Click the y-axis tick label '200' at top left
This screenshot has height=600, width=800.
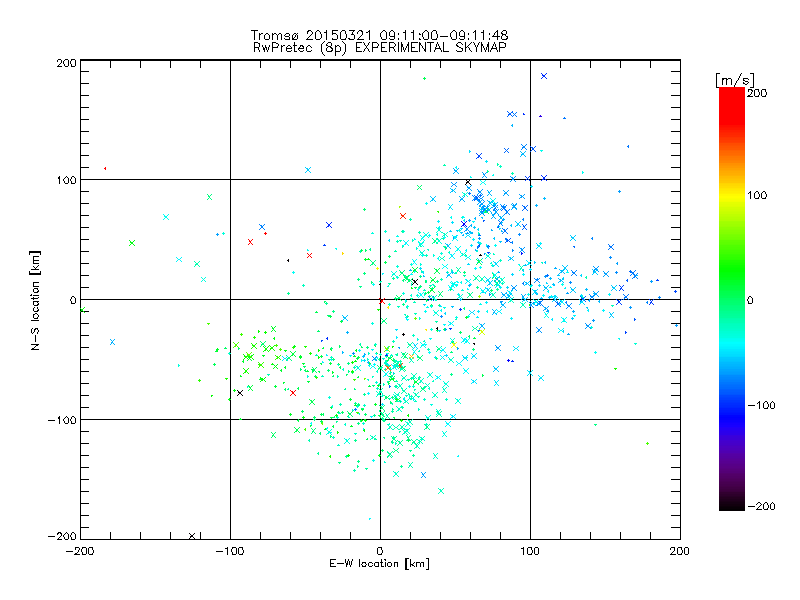coord(66,63)
